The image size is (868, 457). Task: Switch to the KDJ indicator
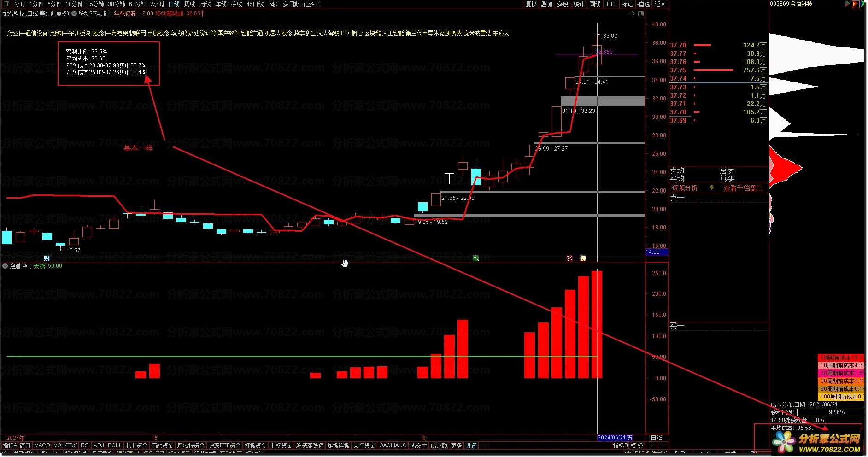point(99,445)
